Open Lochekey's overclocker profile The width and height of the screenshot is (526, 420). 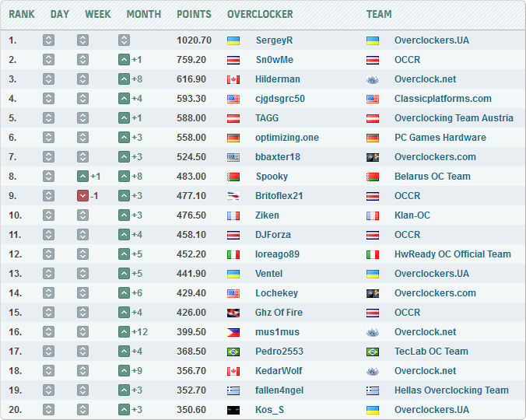coord(276,293)
